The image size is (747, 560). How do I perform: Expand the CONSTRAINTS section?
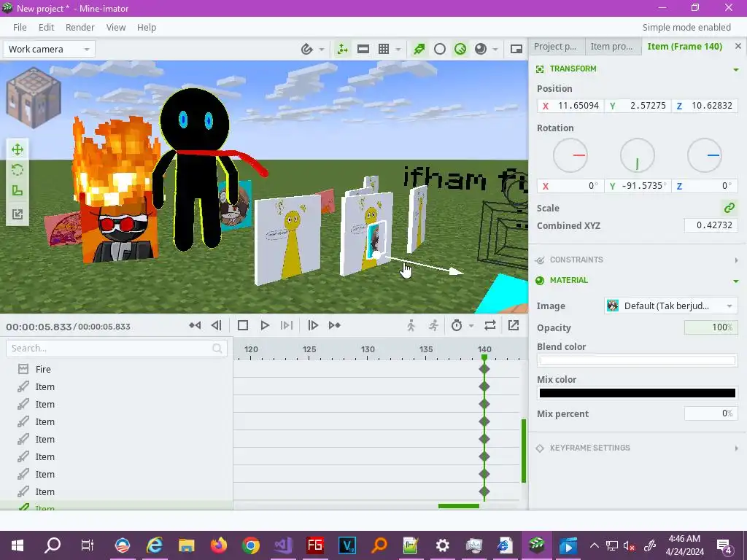[x=736, y=260]
